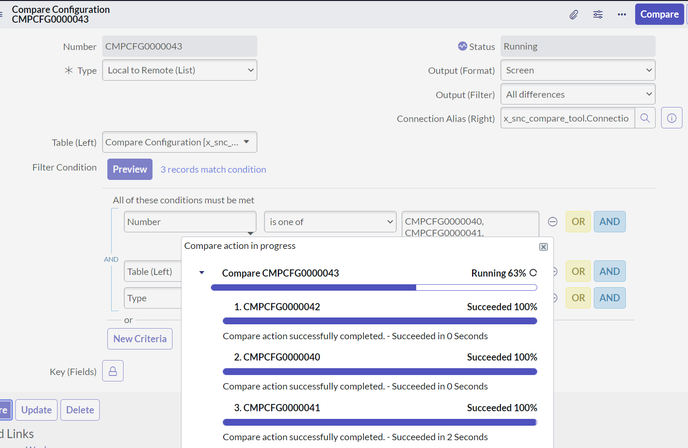
Task: Expand the Output (Filter) All differences dropdown
Action: (578, 94)
